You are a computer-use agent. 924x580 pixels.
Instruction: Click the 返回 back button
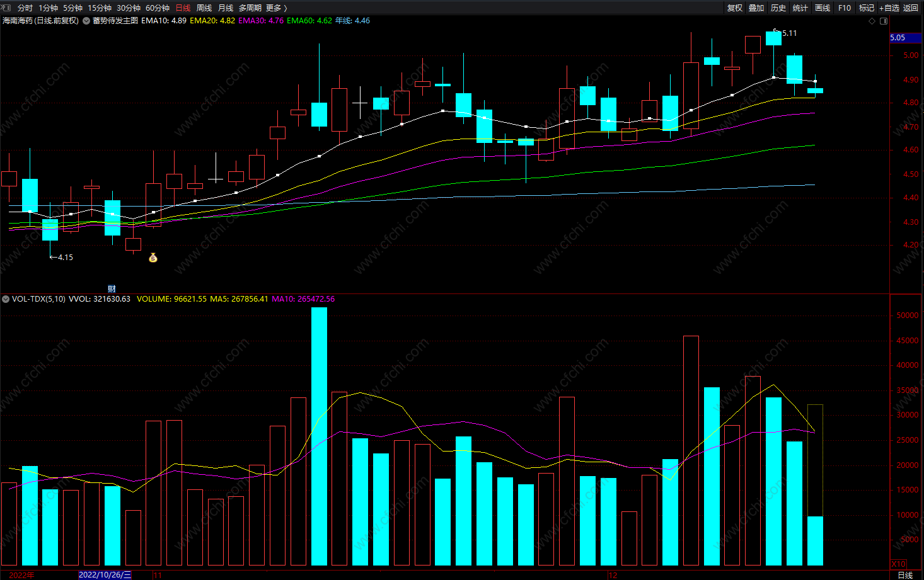click(911, 8)
